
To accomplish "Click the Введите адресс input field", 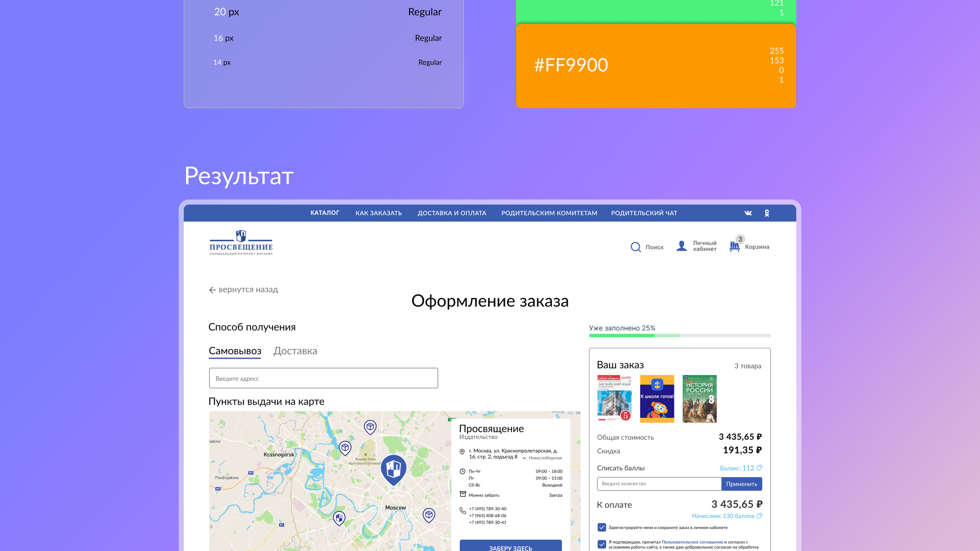I will (x=323, y=378).
